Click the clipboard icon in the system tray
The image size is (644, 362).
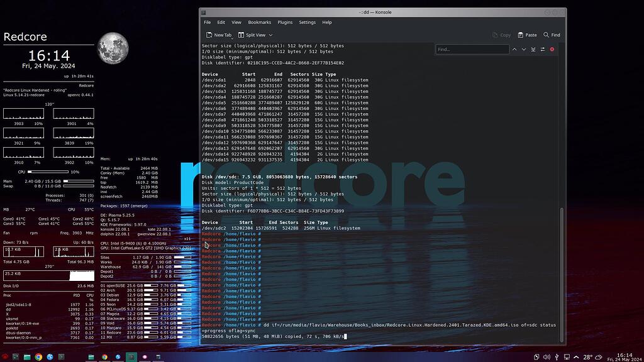coord(536,357)
